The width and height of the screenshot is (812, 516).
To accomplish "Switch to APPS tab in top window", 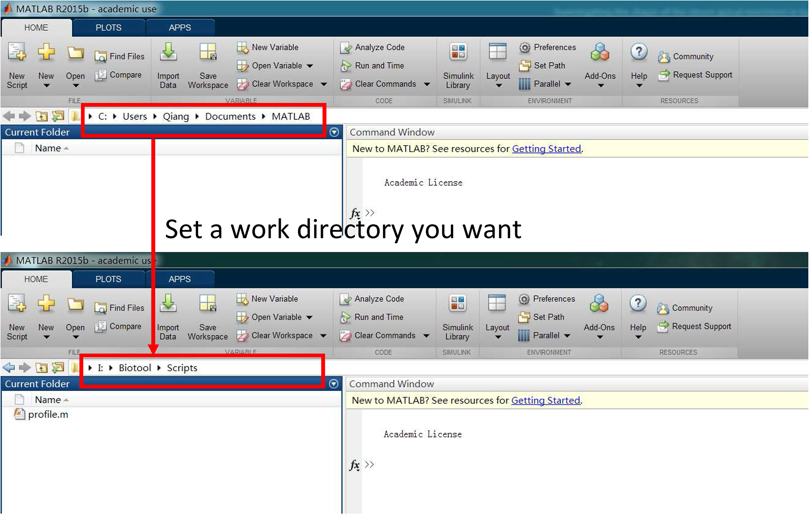I will pyautogui.click(x=180, y=28).
